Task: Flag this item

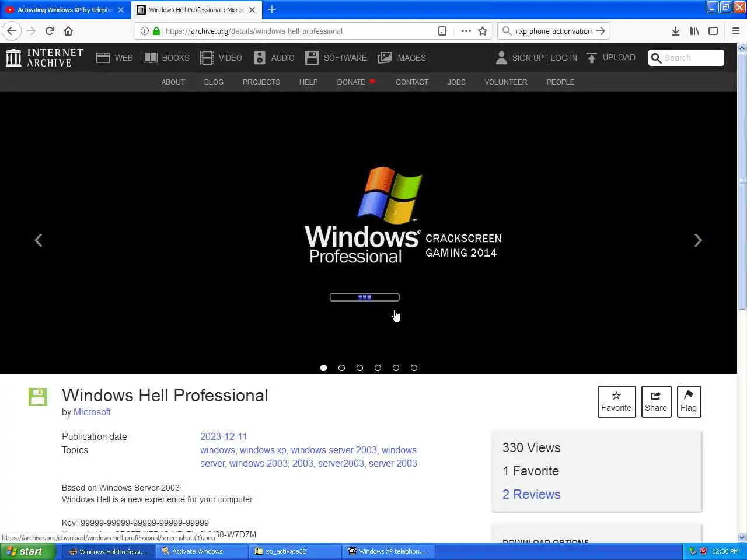Action: tap(689, 401)
